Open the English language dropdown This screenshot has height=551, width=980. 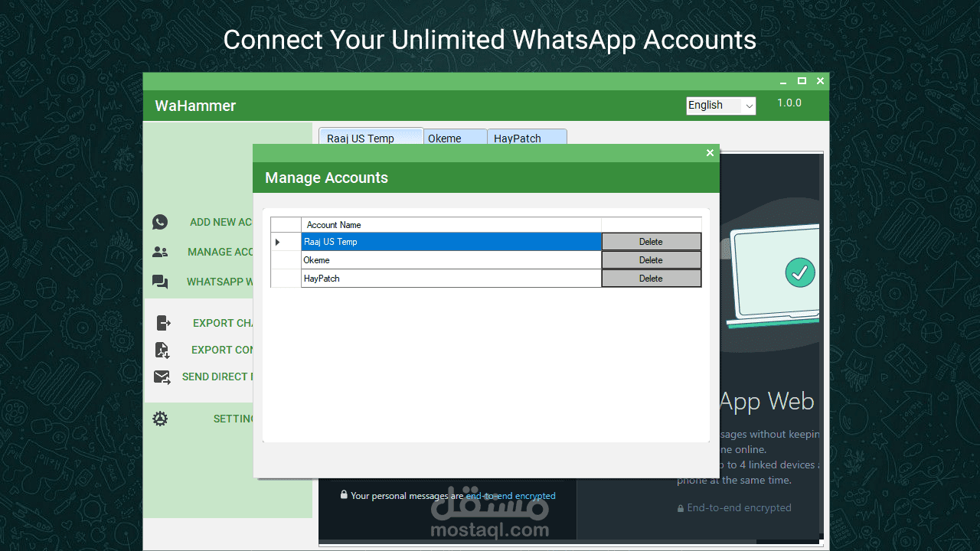pyautogui.click(x=720, y=106)
